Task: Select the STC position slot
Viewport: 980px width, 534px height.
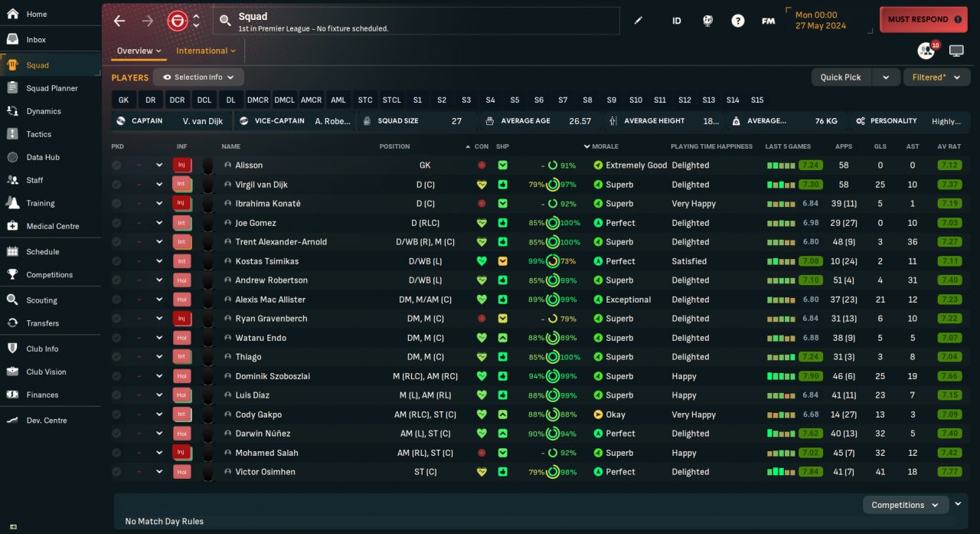Action: (365, 100)
